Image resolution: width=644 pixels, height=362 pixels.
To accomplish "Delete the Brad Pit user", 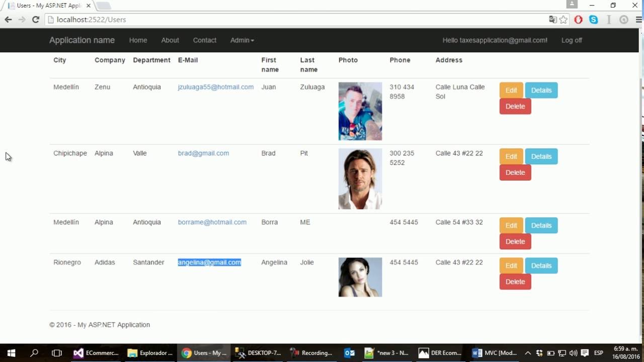I will 515,172.
